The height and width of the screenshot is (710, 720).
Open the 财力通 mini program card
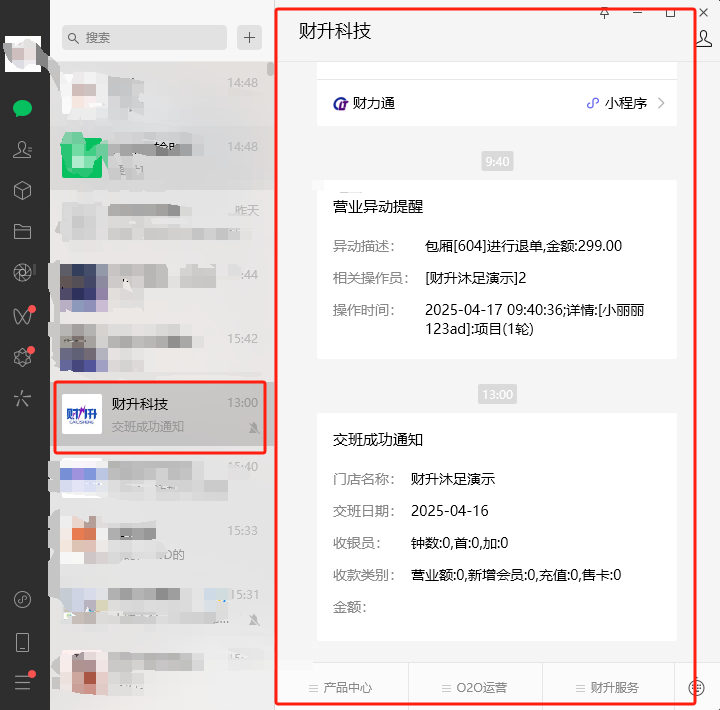[496, 103]
